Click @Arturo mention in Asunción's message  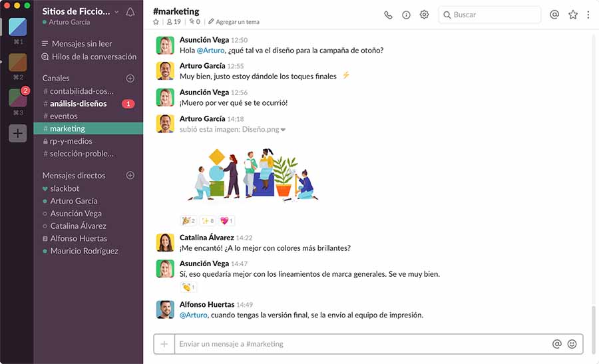tap(210, 51)
